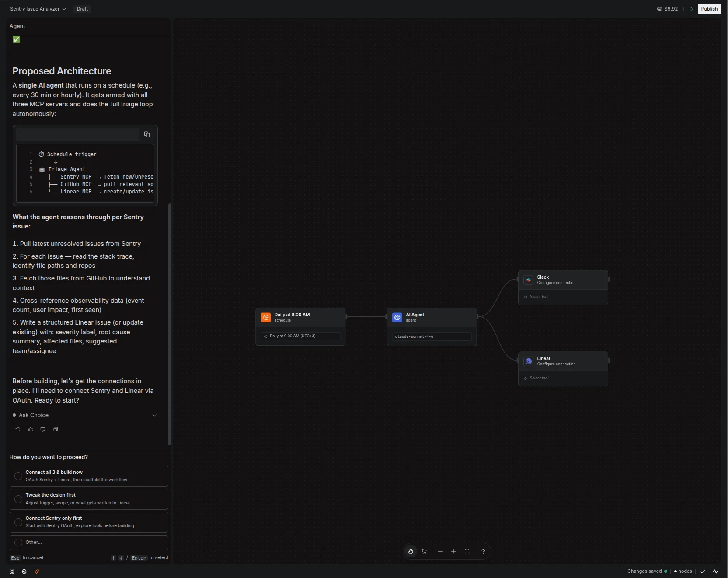Select the pan tool in canvas toolbar

411,551
